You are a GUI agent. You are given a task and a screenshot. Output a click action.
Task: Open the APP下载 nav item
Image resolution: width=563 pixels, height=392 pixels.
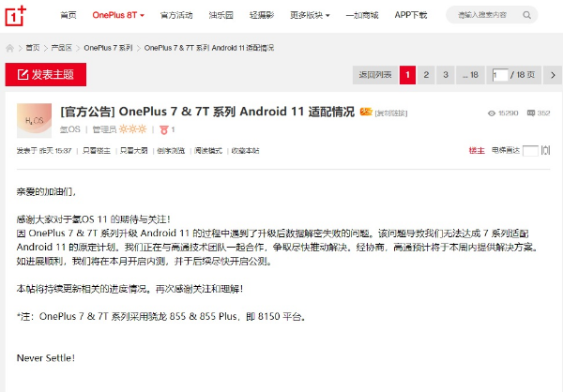coord(411,15)
